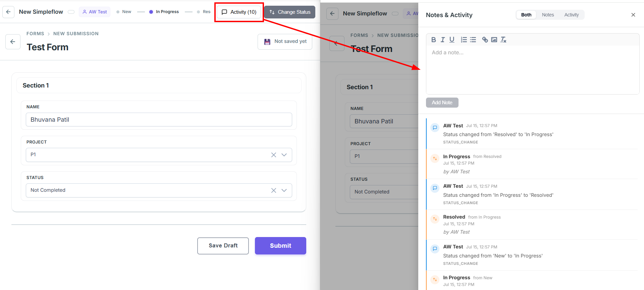Apply underline formatting in note editor
The image size is (644, 290).
pos(452,40)
